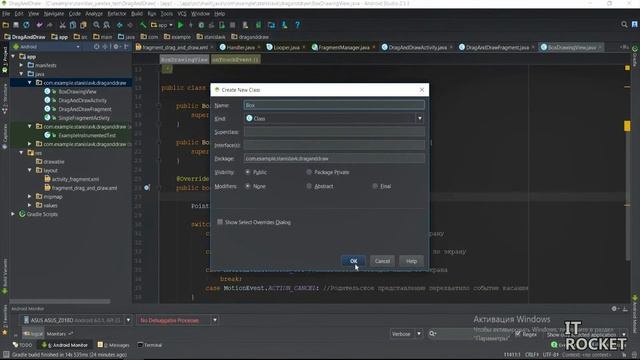Open No Debuggable Processes dropdown

tap(215, 320)
